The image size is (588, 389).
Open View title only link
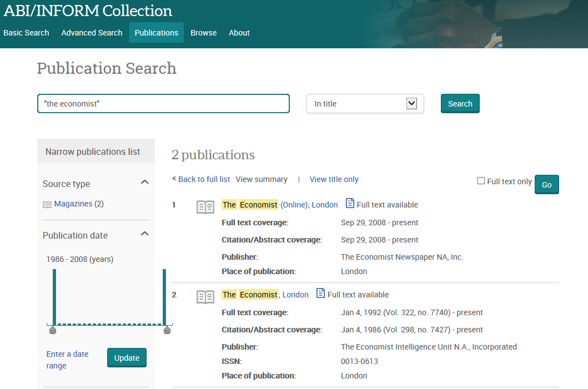pos(334,179)
